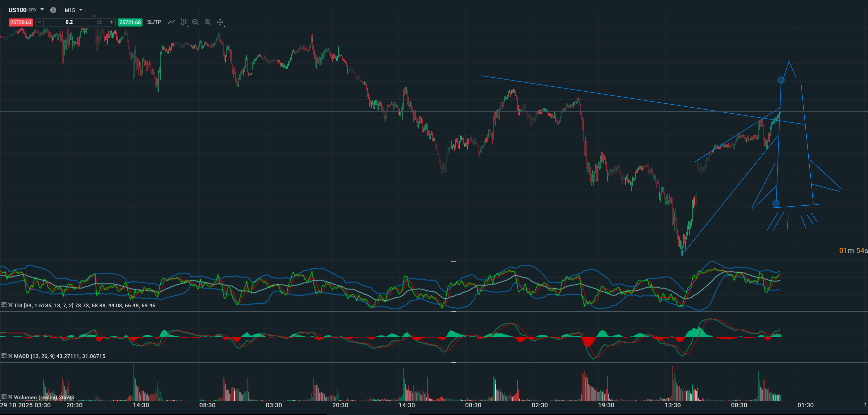
Task: Open the indicators line icon
Action: (172, 22)
